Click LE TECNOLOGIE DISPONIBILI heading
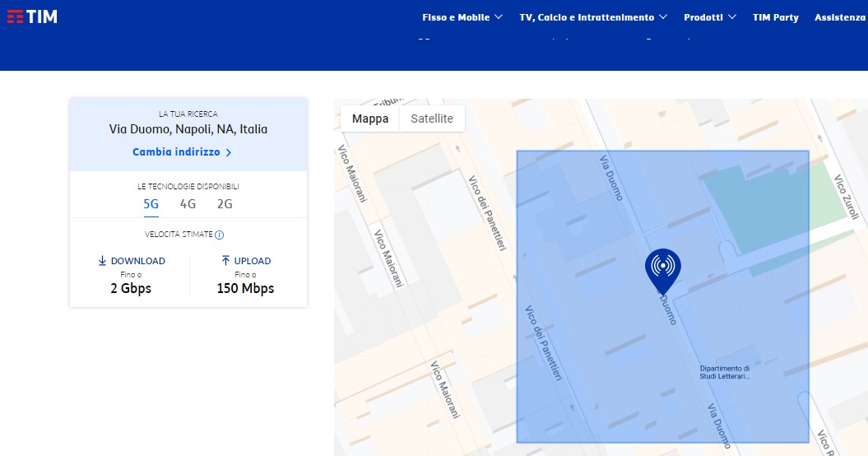Viewport: 868px width, 456px height. point(188,187)
